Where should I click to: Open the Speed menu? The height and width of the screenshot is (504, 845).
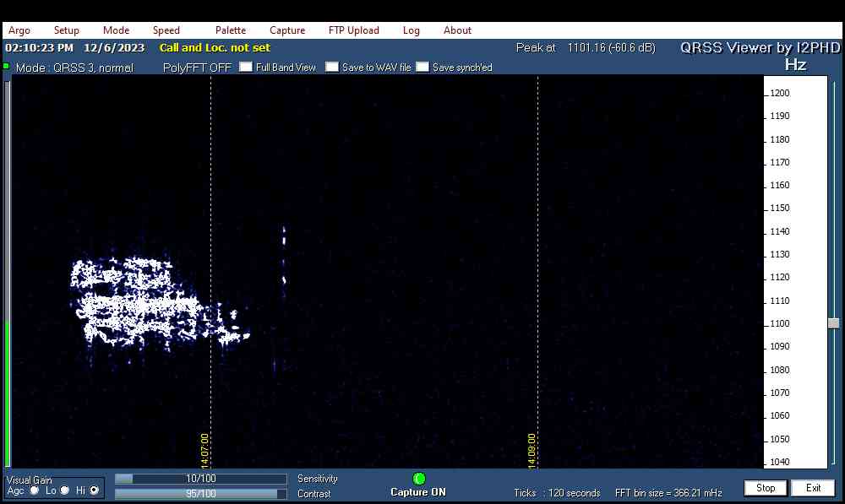pos(166,30)
